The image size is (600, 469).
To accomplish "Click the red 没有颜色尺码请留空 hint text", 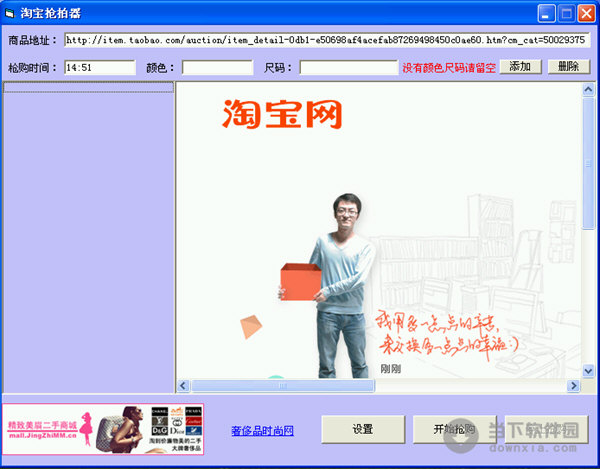I will point(449,68).
